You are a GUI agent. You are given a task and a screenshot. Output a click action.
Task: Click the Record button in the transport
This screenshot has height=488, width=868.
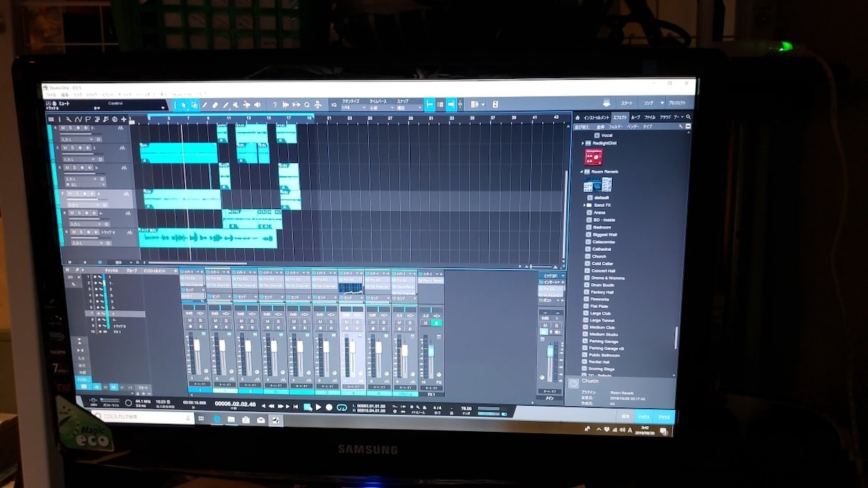(x=329, y=408)
